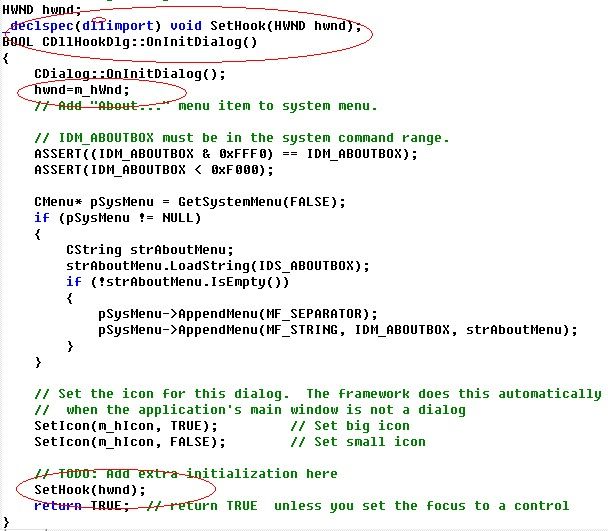Click if (!strAboutMenu.IsEmpty()) condition
The height and width of the screenshot is (531, 608).
pos(178,282)
